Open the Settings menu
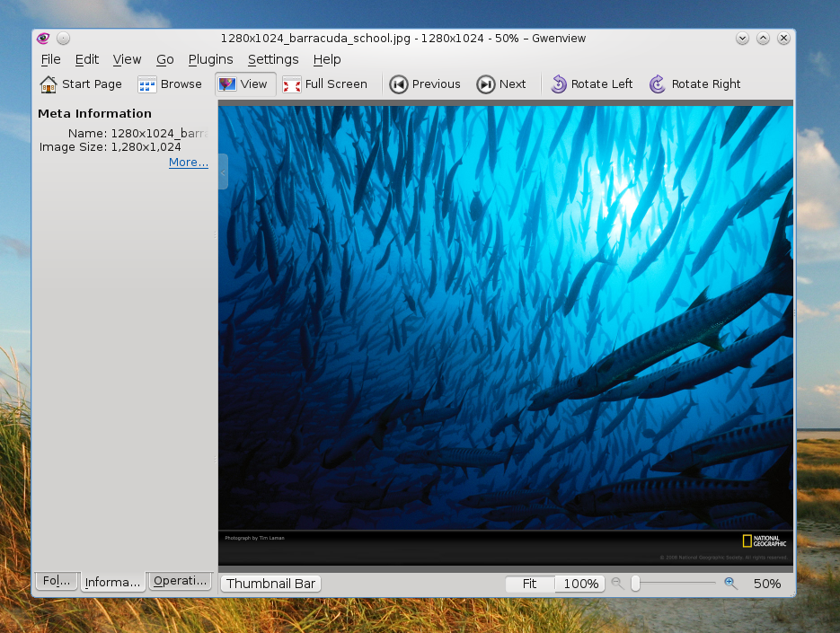Viewport: 840px width, 633px height. point(273,59)
